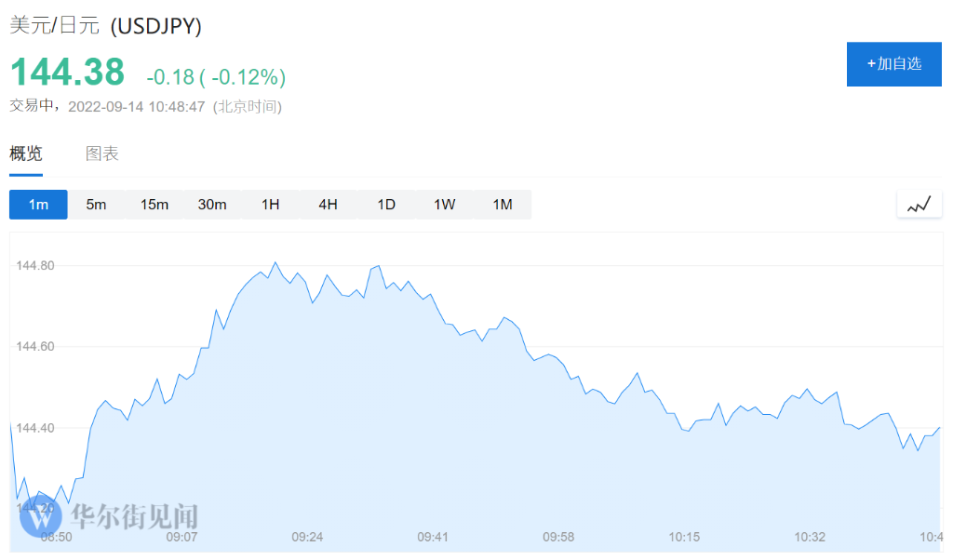Add USDJPY to watchlist with 加自选
The height and width of the screenshot is (560, 953).
(x=893, y=64)
